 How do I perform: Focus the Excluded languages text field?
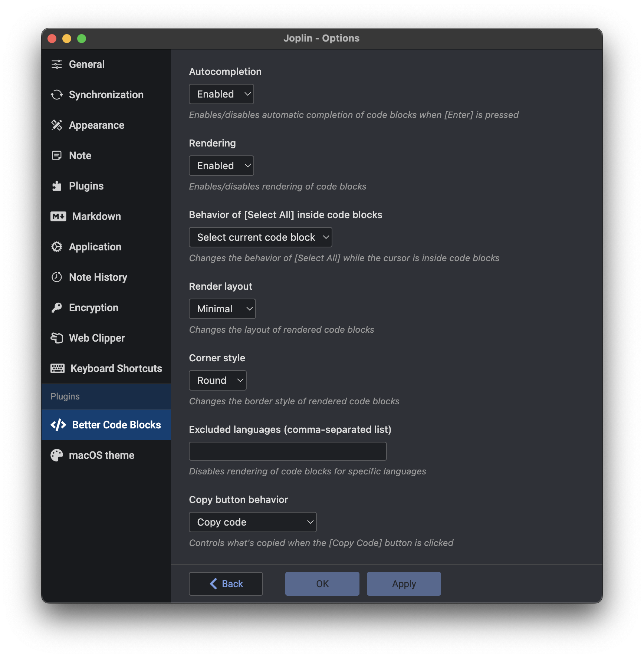point(288,451)
